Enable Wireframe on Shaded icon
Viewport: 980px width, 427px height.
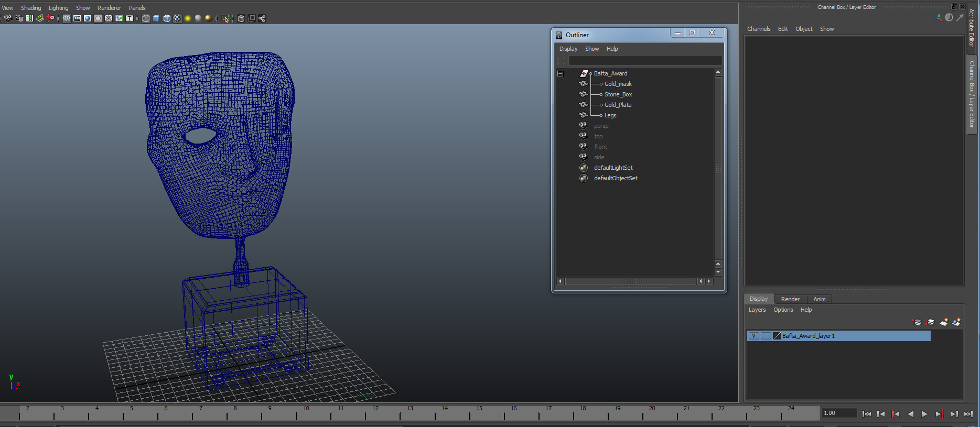point(167,18)
